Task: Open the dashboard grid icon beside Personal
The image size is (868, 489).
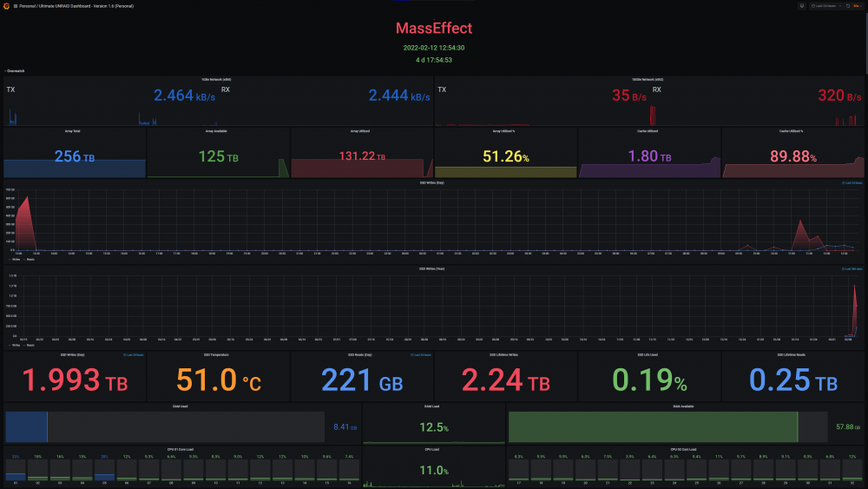Action: point(16,6)
